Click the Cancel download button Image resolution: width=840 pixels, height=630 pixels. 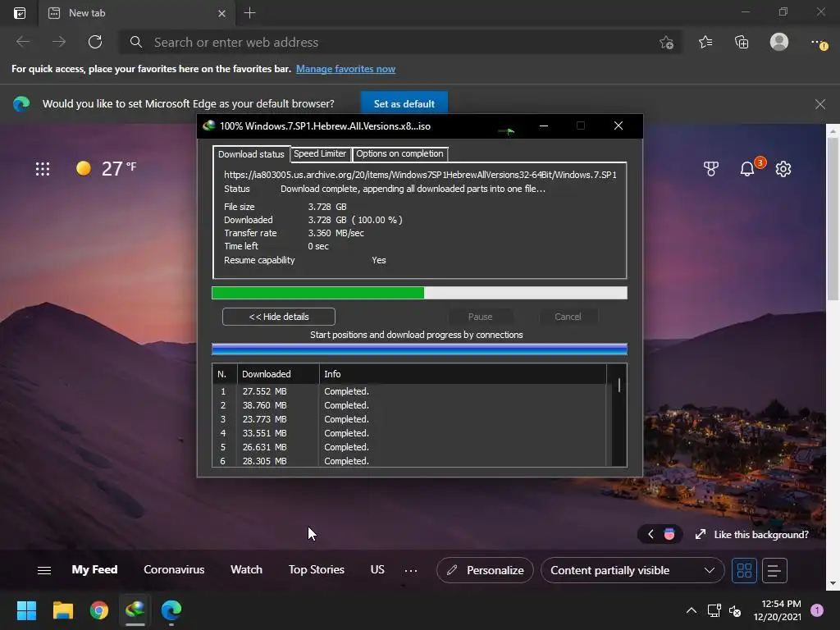[x=568, y=317]
